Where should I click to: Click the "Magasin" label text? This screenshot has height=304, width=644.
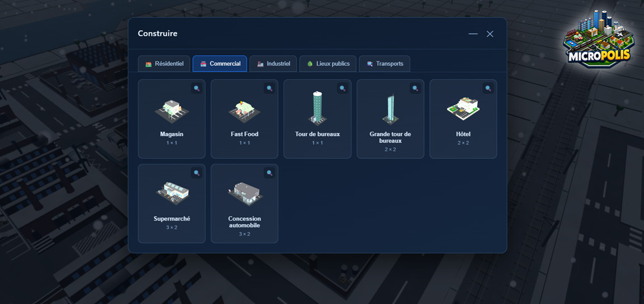(x=172, y=134)
